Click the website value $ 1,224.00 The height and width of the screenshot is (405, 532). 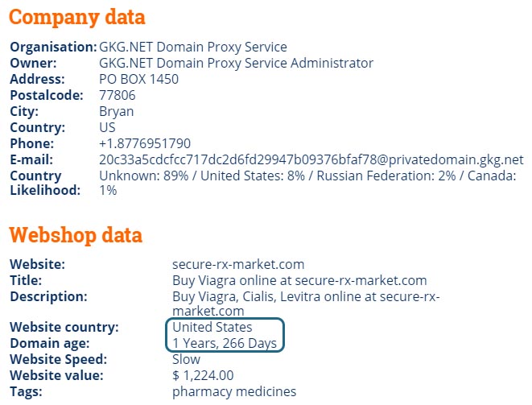point(203,376)
